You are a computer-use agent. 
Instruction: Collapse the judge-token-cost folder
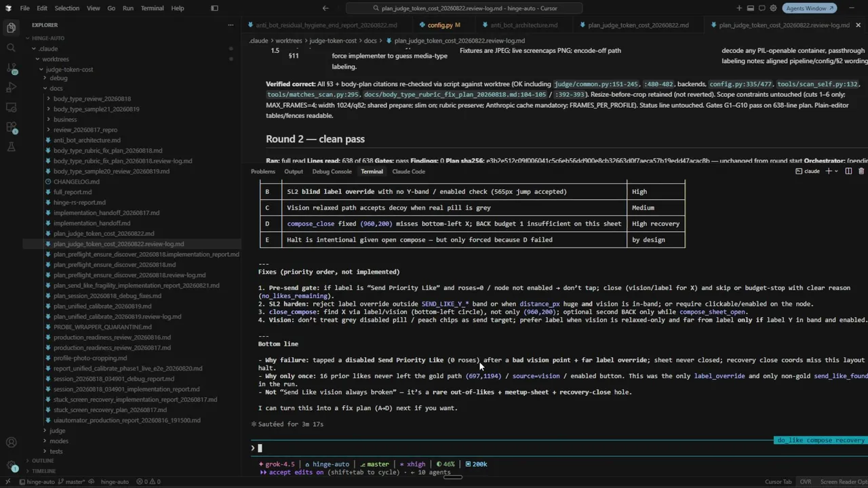tap(69, 69)
